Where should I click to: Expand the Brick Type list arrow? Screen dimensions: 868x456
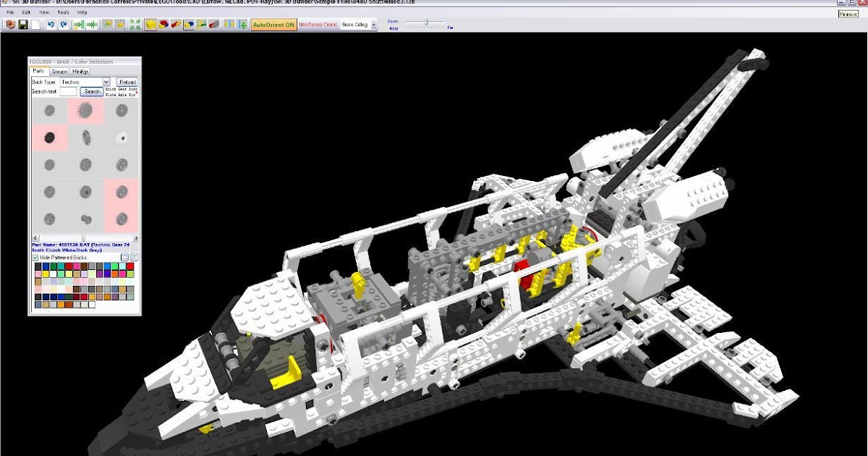[x=106, y=82]
